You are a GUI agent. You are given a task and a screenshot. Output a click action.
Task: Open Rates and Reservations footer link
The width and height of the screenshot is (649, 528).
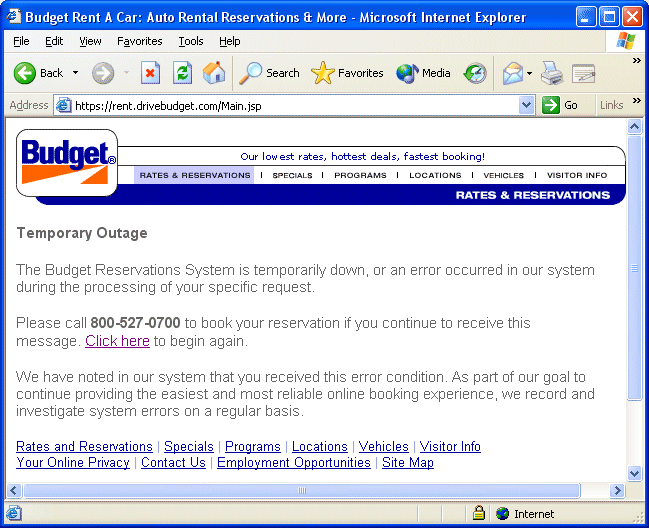[x=84, y=446]
